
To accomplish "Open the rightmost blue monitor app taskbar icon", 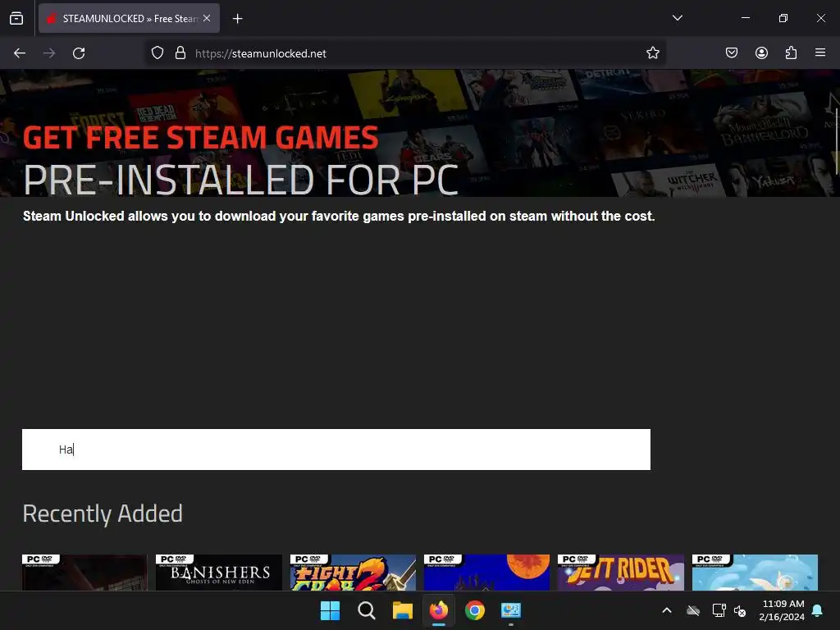I will (x=511, y=610).
